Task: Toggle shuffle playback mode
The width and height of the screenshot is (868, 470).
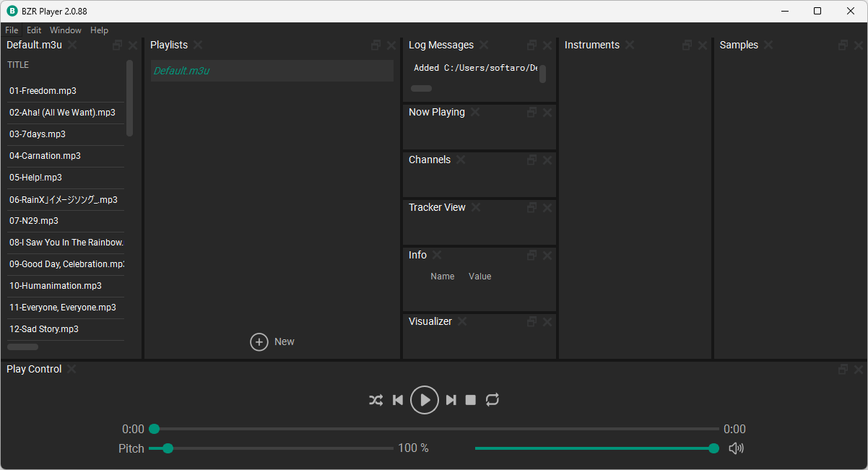Action: 376,400
